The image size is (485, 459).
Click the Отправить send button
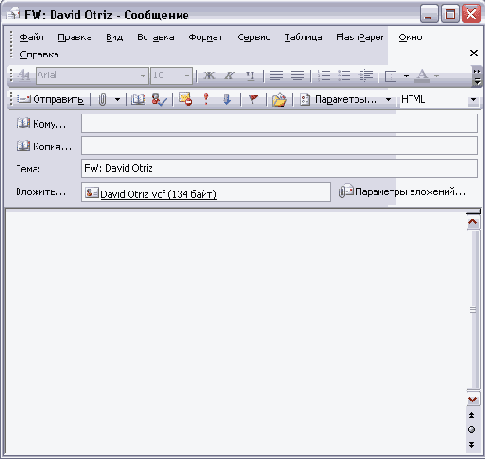pos(50,99)
